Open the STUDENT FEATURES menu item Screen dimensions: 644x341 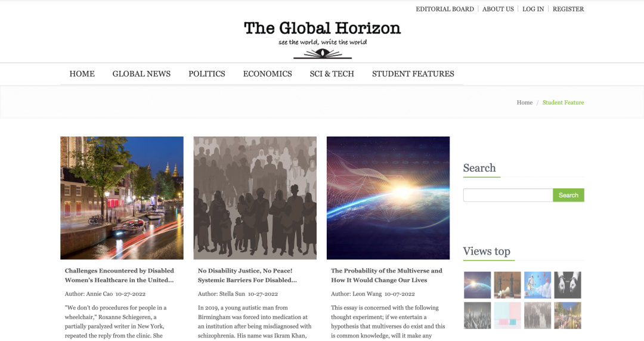pyautogui.click(x=413, y=74)
